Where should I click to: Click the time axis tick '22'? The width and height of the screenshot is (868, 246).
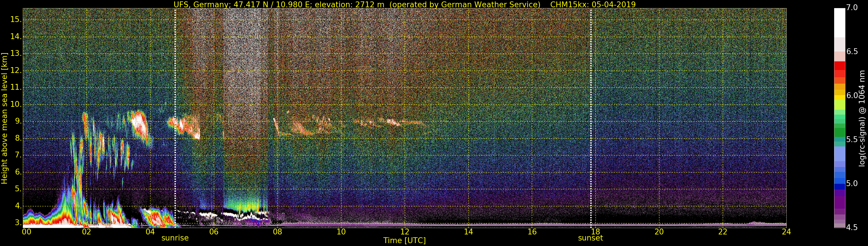coord(723,232)
